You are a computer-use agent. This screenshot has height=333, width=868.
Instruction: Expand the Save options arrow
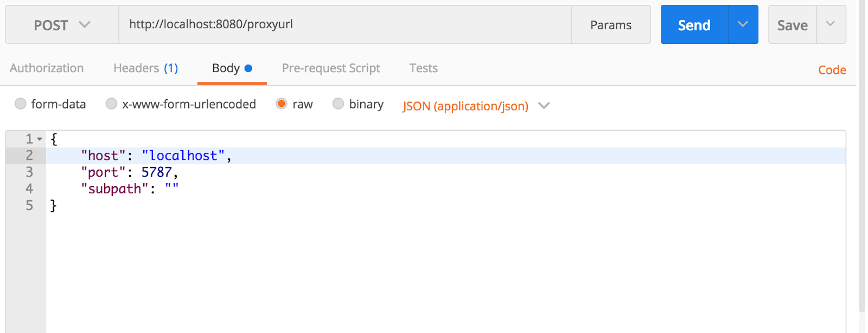pyautogui.click(x=831, y=24)
